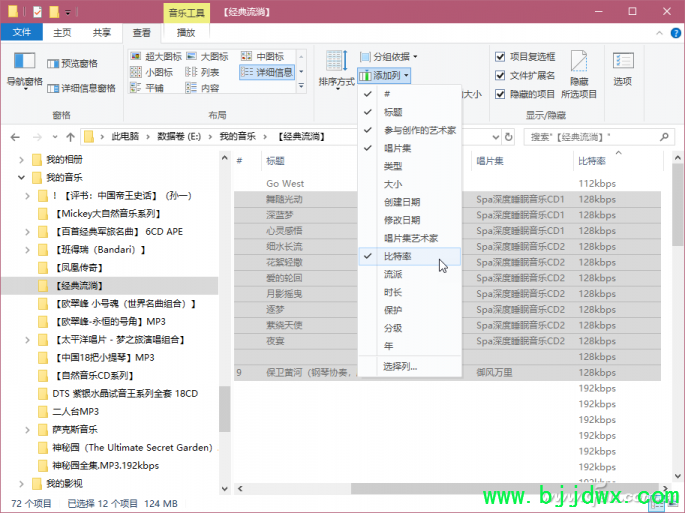Toggle the 比特率 column entry
The height and width of the screenshot is (513, 685).
pyautogui.click(x=409, y=256)
